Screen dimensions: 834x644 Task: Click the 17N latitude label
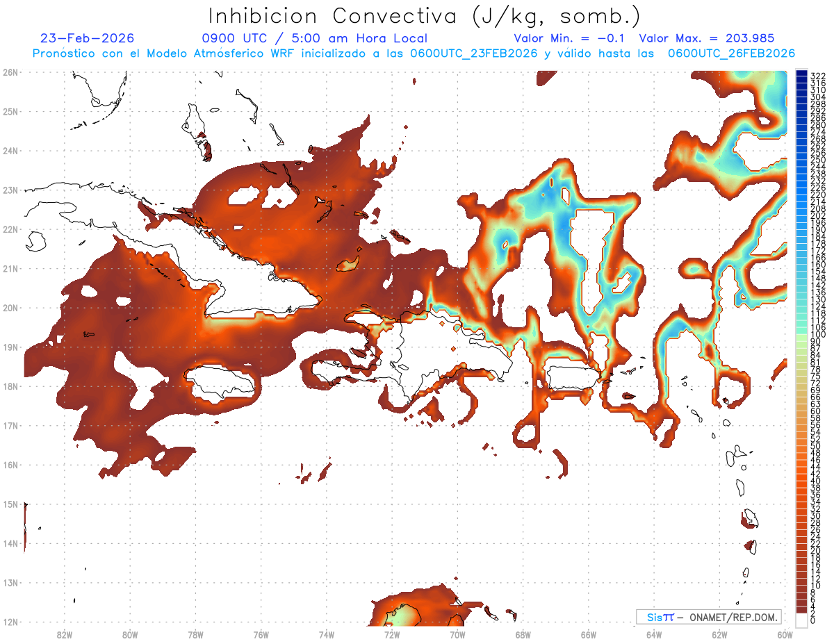(x=10, y=425)
